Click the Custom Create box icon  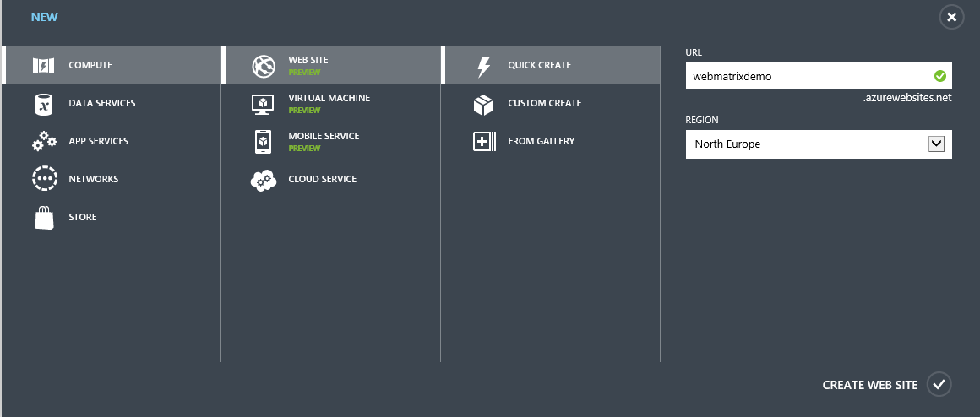point(483,105)
